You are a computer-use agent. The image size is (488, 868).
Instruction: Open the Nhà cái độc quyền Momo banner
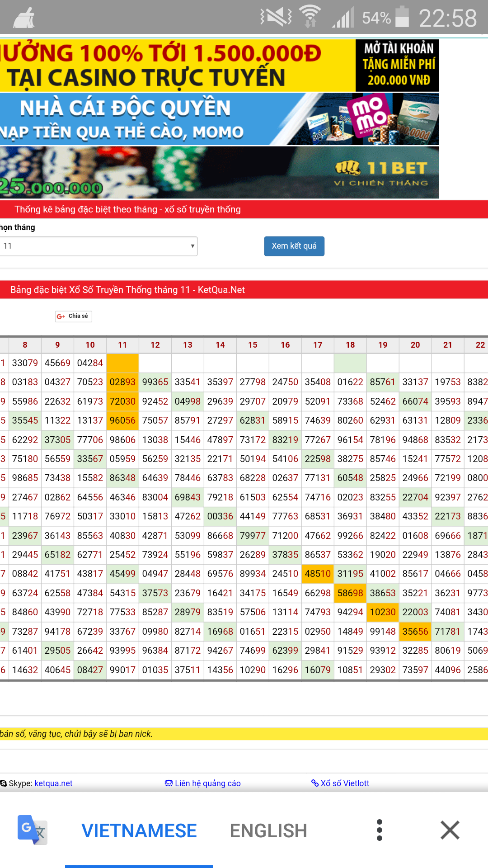(219, 119)
